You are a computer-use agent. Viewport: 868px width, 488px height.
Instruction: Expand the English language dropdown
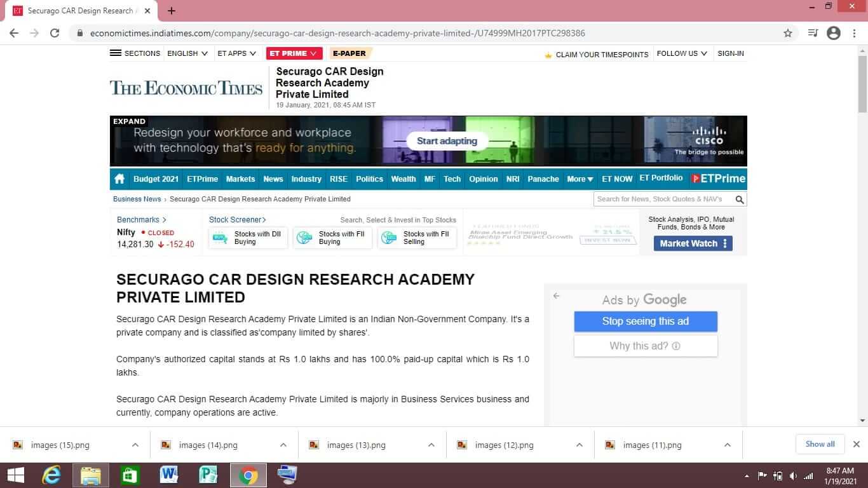pos(187,53)
